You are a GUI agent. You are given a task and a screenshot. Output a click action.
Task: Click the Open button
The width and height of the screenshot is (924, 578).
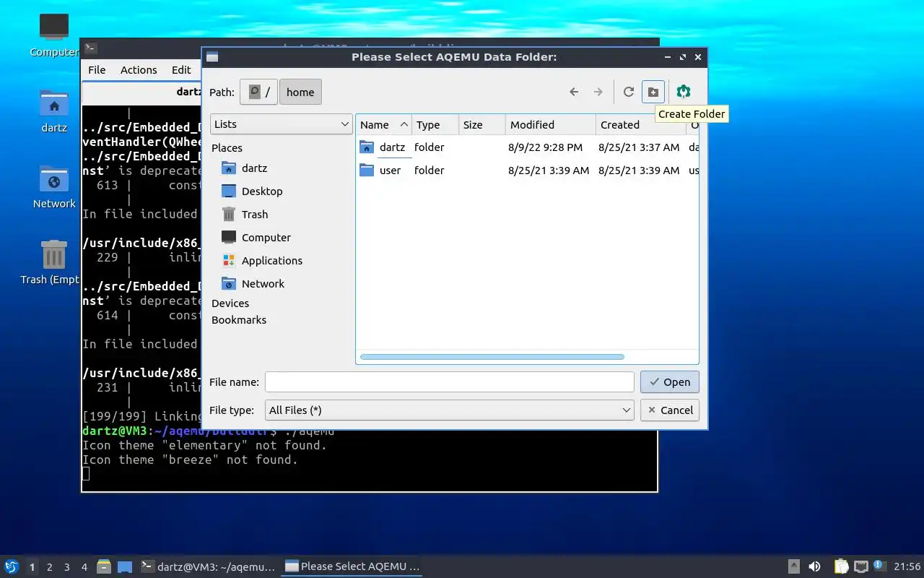tap(670, 382)
